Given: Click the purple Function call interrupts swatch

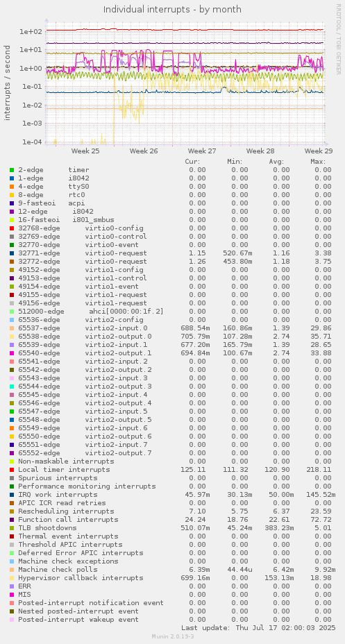Looking at the screenshot, I should point(12,520).
